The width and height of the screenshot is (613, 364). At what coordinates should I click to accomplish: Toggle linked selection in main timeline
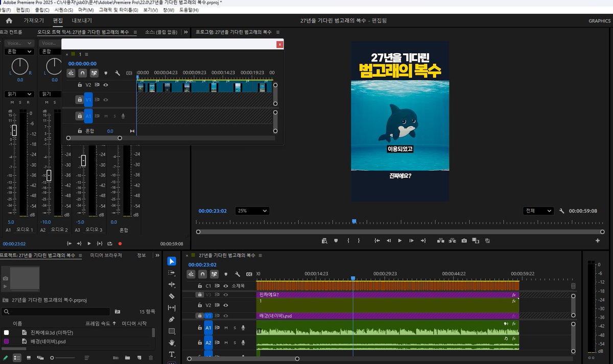[214, 274]
